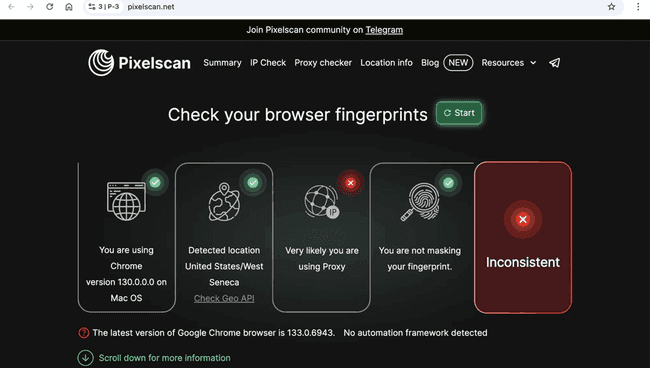Open site info icon in the address bar
The height and width of the screenshot is (368, 650).
click(x=92, y=7)
